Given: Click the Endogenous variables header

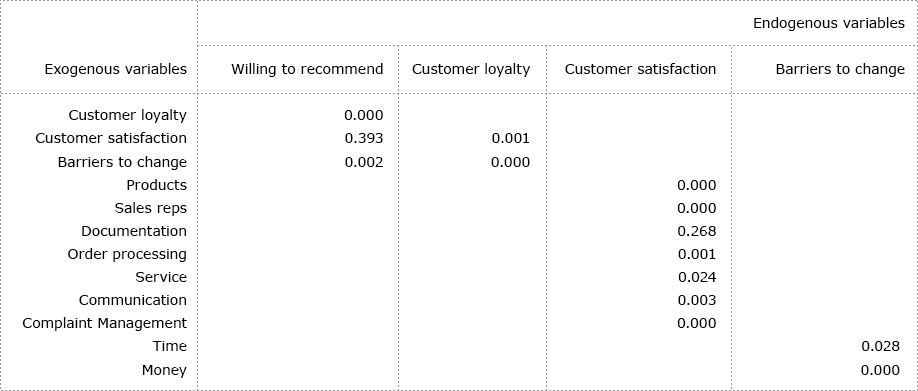Looking at the screenshot, I should [x=828, y=23].
